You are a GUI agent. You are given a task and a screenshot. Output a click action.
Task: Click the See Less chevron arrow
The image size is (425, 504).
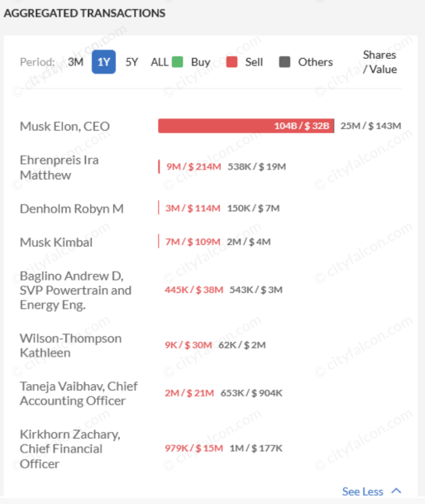[x=396, y=491]
